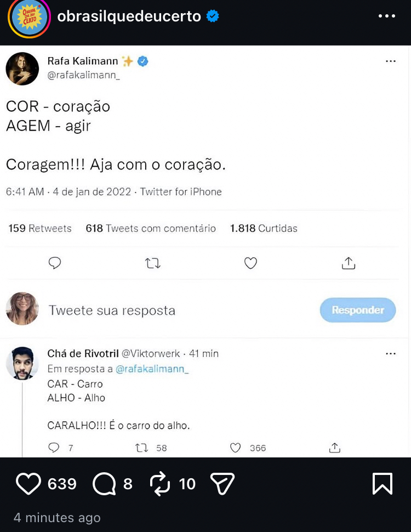This screenshot has width=411, height=532.
Task: Open obrasilquedeucerto profile picture
Action: point(28,16)
